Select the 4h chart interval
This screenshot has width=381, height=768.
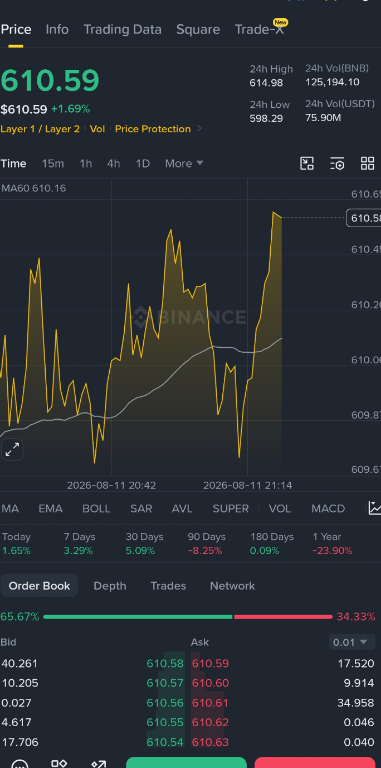(x=114, y=164)
